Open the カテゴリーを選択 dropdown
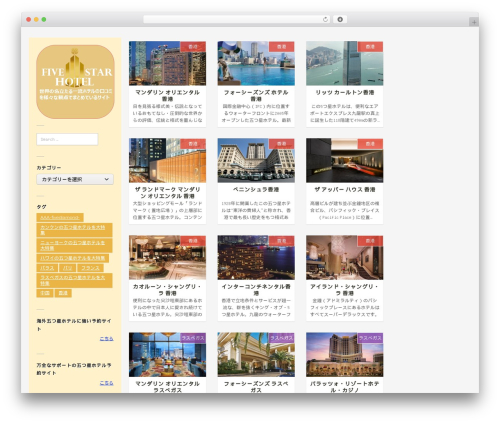Image resolution: width=500 pixels, height=423 pixels. tap(75, 179)
